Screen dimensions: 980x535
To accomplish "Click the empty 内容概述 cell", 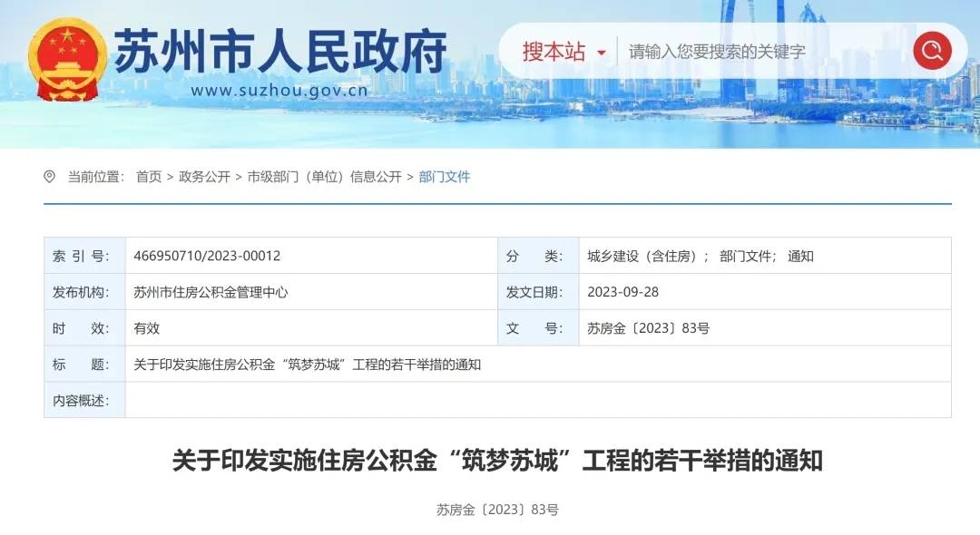I will (537, 400).
